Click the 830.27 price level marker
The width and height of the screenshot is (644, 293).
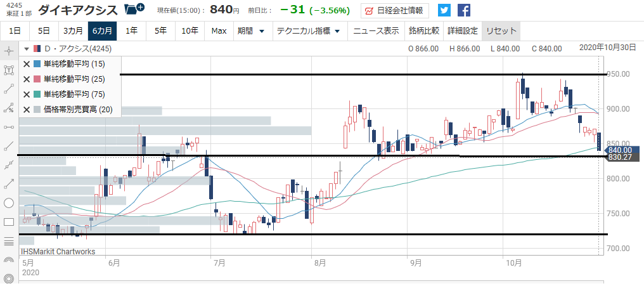pyautogui.click(x=622, y=157)
